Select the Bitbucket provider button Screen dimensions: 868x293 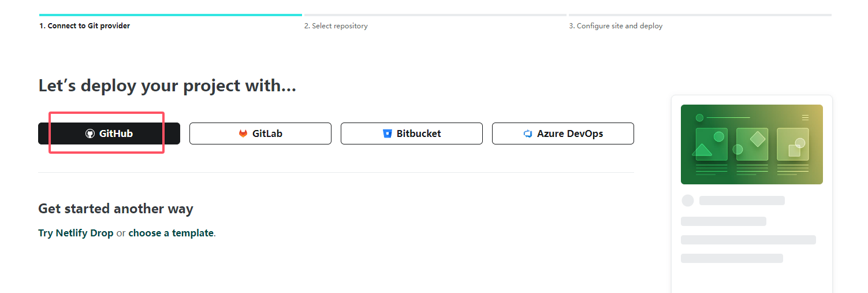pyautogui.click(x=412, y=133)
